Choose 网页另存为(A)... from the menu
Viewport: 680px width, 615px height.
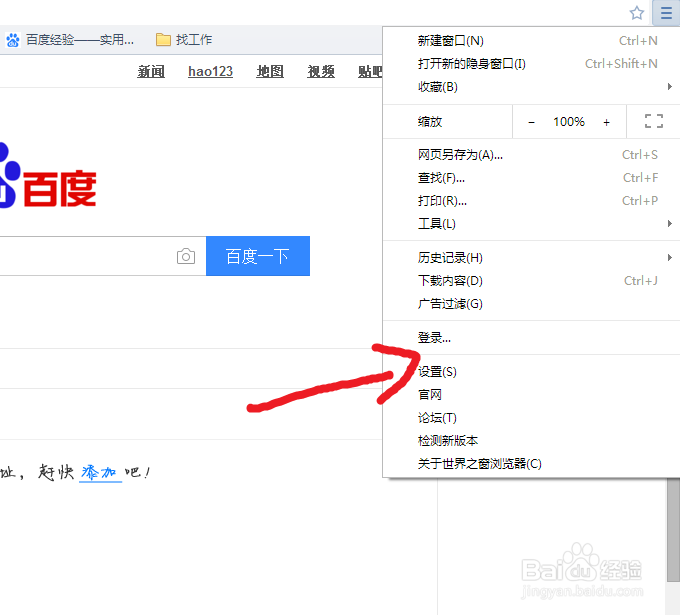click(531, 155)
